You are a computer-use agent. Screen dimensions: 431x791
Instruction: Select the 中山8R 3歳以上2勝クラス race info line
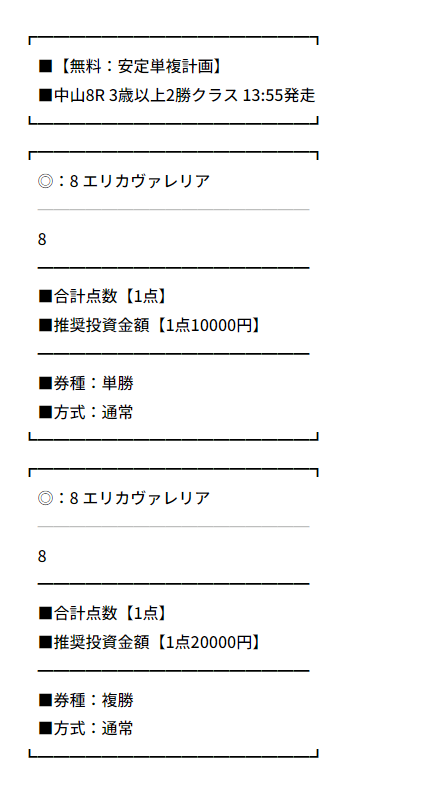177,95
